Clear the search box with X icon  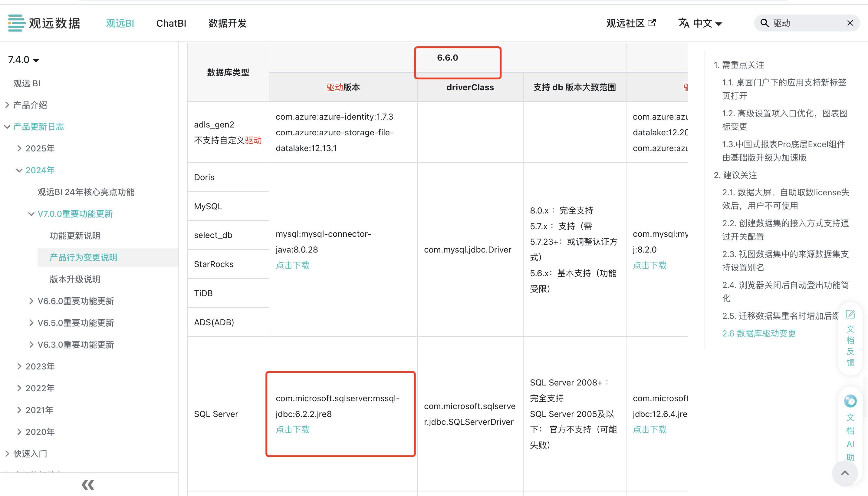pos(850,23)
